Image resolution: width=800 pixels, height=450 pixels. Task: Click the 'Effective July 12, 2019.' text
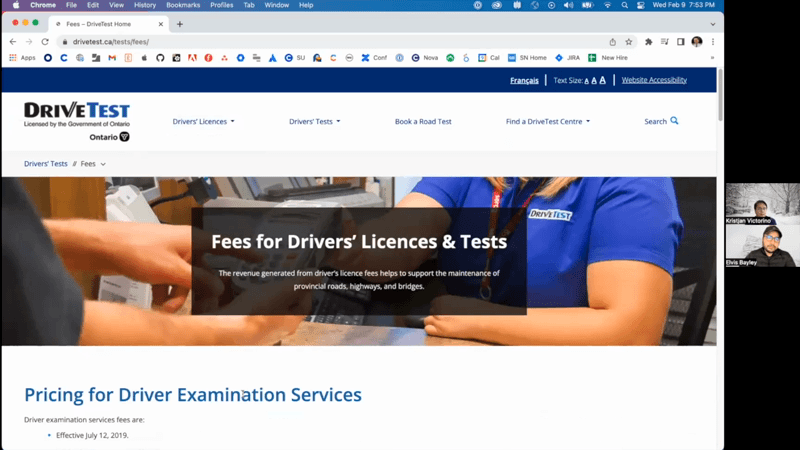pyautogui.click(x=92, y=435)
